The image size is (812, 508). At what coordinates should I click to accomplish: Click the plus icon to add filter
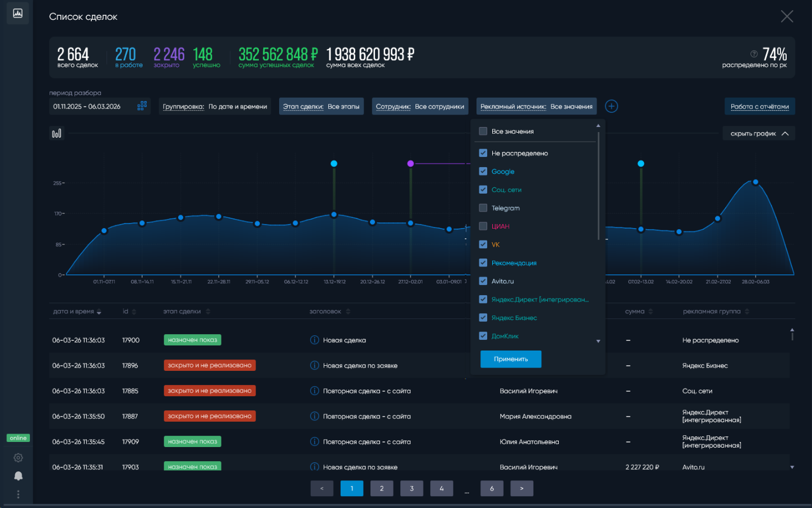tap(611, 106)
